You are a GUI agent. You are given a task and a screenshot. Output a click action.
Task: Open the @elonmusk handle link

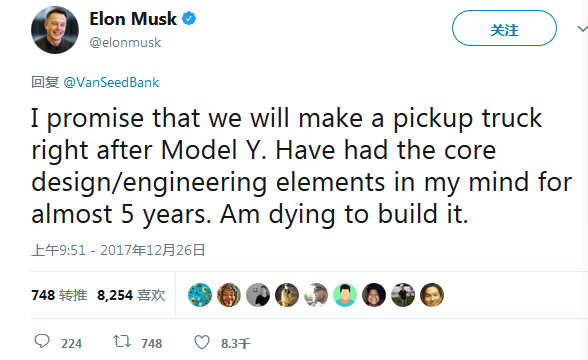pyautogui.click(x=125, y=42)
